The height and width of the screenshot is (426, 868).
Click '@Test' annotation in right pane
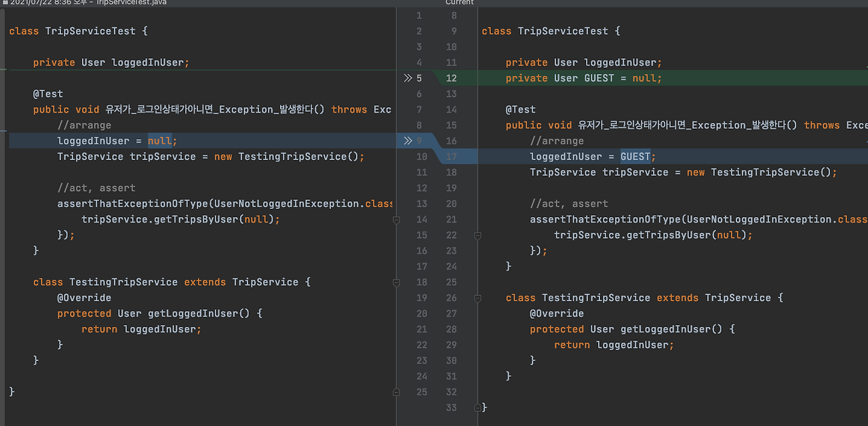(521, 109)
